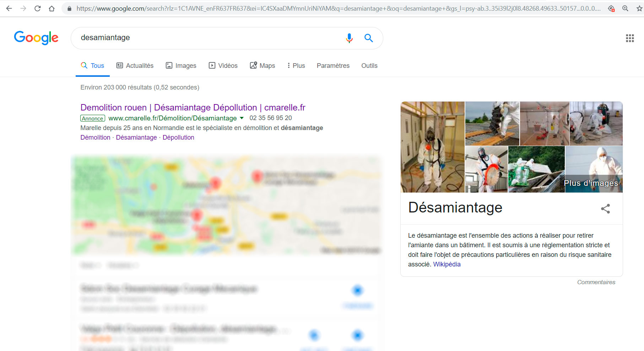Open the image of workers kneeling on floor
The width and height of the screenshot is (644, 351).
596,123
